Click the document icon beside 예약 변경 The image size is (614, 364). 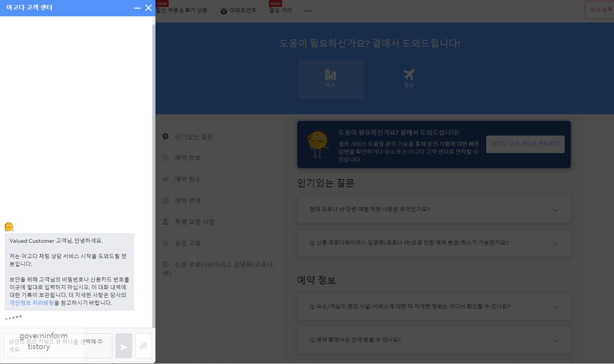coord(166,200)
